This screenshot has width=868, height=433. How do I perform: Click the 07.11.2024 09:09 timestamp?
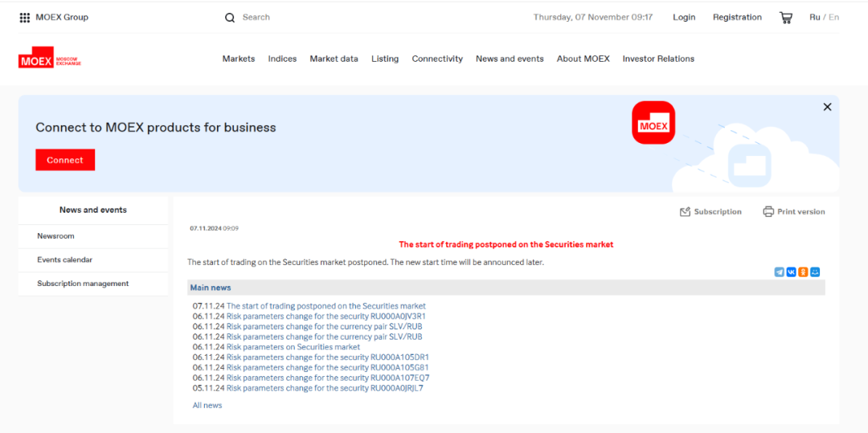215,228
